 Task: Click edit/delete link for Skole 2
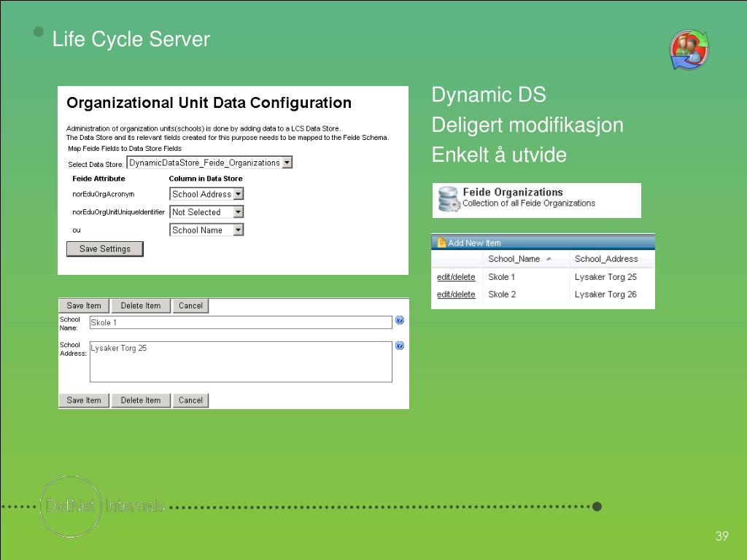tap(456, 295)
